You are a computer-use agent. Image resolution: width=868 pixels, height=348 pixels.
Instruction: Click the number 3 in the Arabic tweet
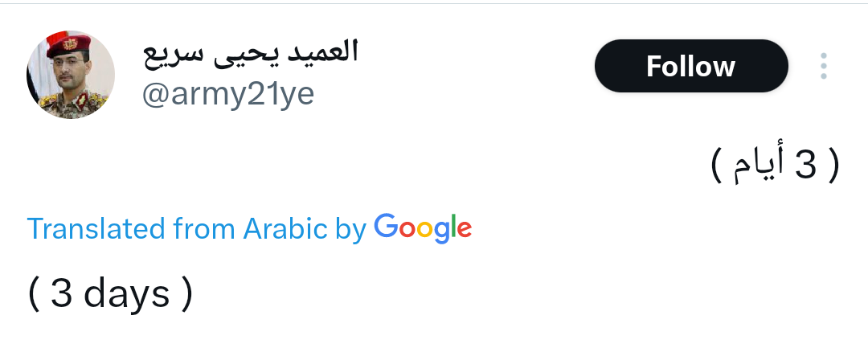pyautogui.click(x=805, y=166)
